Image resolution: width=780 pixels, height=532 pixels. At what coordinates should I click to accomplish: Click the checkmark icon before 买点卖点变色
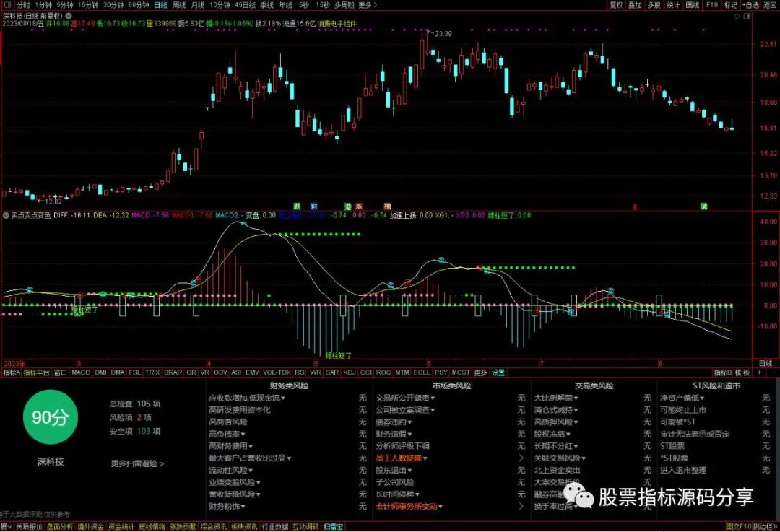6,215
